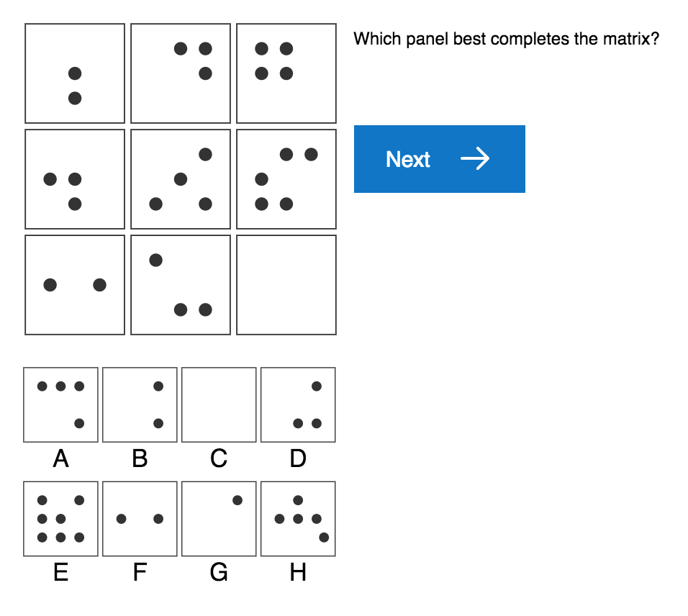Click the center matrix cell with four dots
Image resolution: width=688 pixels, height=616 pixels.
coord(181,179)
